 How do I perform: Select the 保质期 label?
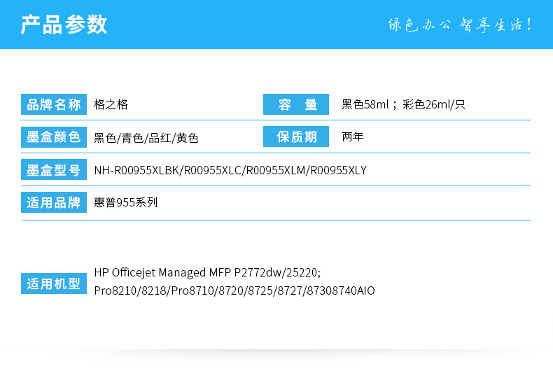click(296, 136)
